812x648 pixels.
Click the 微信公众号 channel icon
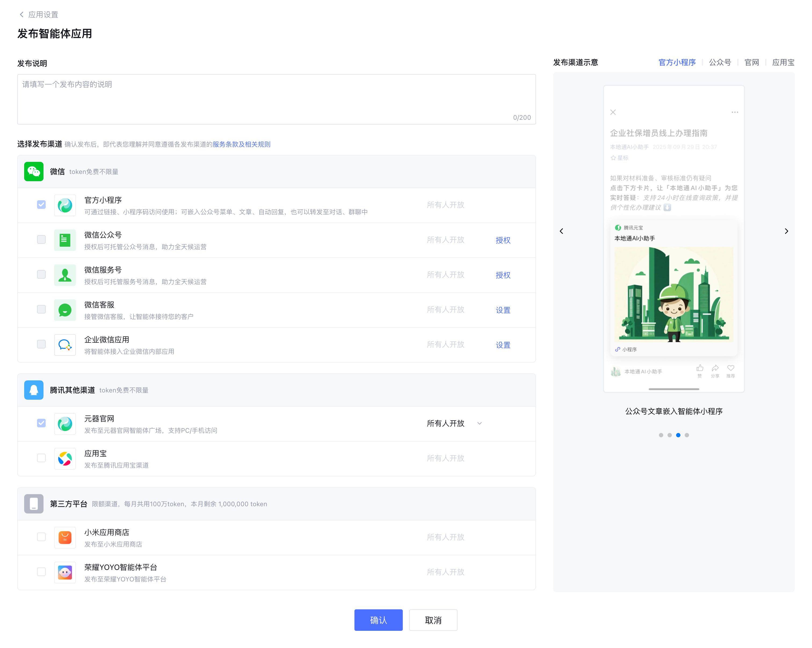point(65,240)
